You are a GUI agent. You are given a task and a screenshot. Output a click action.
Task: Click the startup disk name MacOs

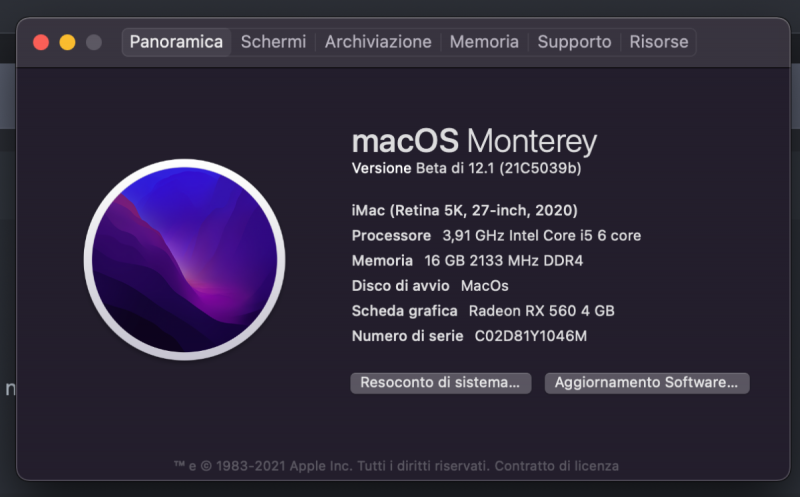click(x=485, y=286)
